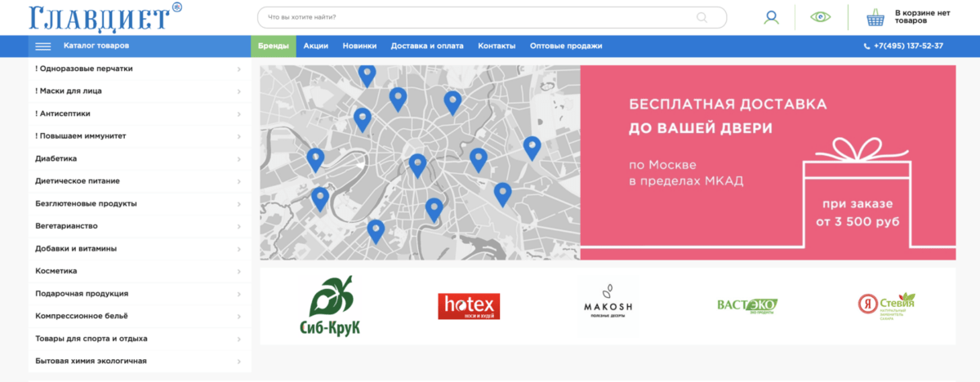Click the phone handset icon
Screen dimensions: 980x382
pyautogui.click(x=866, y=47)
